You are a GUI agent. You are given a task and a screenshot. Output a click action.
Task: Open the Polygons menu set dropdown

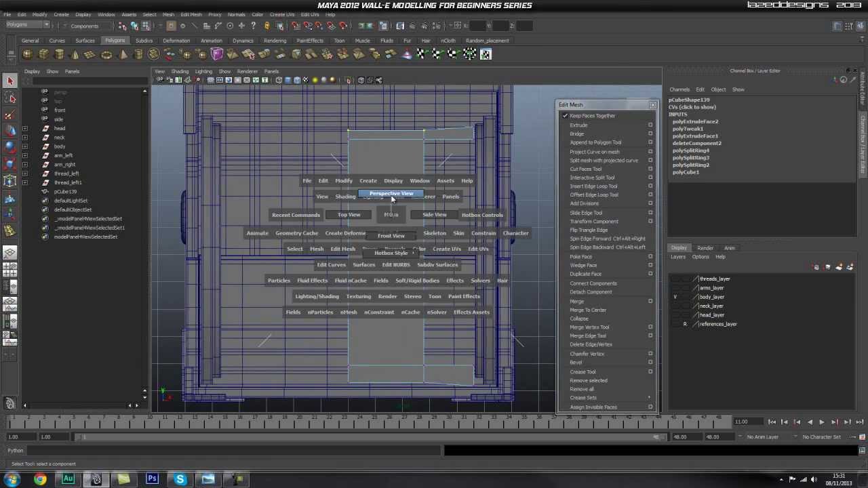pyautogui.click(x=27, y=26)
